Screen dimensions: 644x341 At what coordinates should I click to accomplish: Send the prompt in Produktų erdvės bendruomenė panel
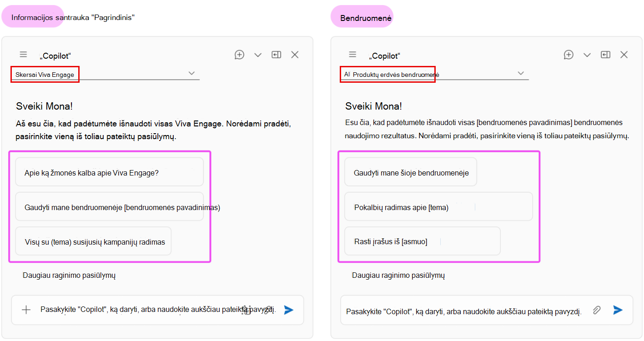click(x=618, y=310)
